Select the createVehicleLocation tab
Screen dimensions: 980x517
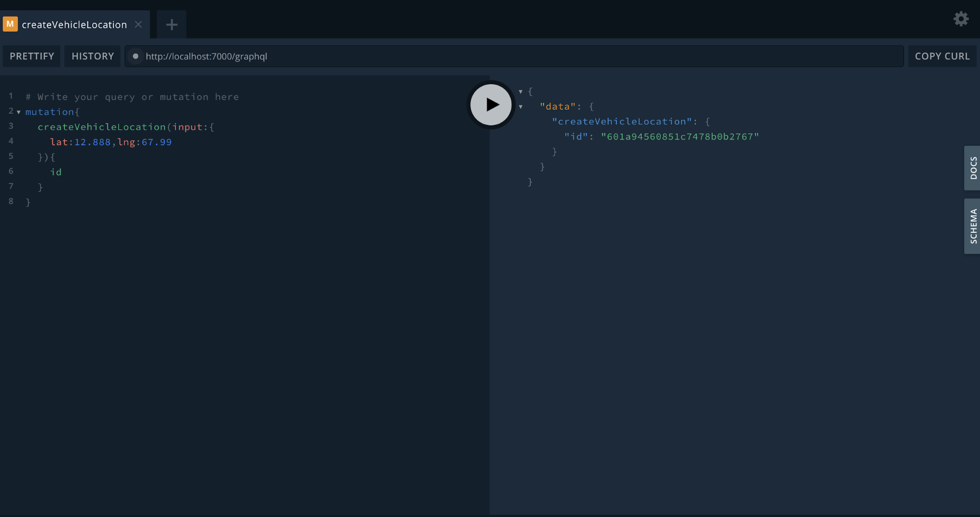point(74,24)
